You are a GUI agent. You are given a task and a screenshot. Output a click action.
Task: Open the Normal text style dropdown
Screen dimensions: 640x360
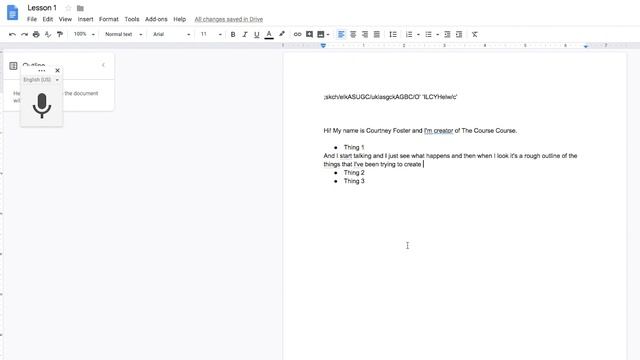124,34
